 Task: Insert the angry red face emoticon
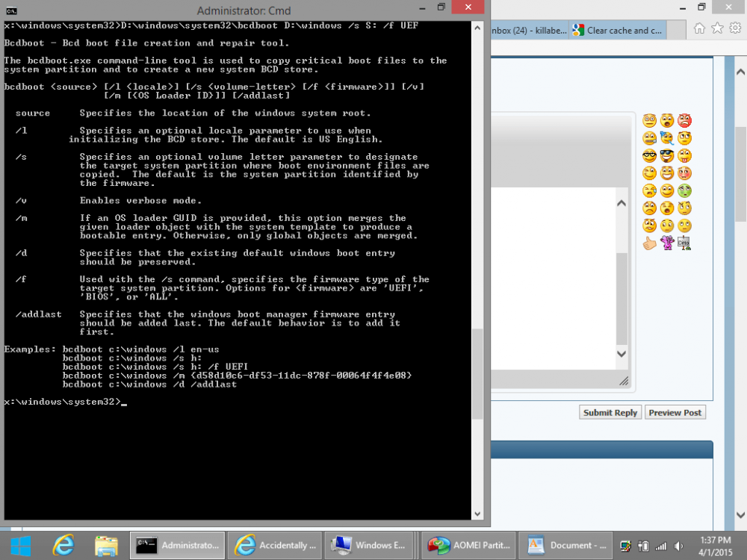coord(684,120)
